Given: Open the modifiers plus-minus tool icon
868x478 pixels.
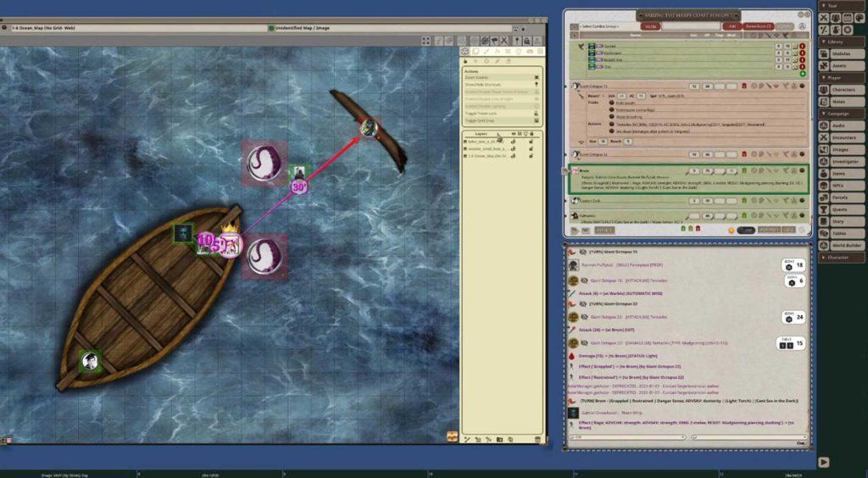Looking at the screenshot, I should pyautogui.click(x=824, y=30).
